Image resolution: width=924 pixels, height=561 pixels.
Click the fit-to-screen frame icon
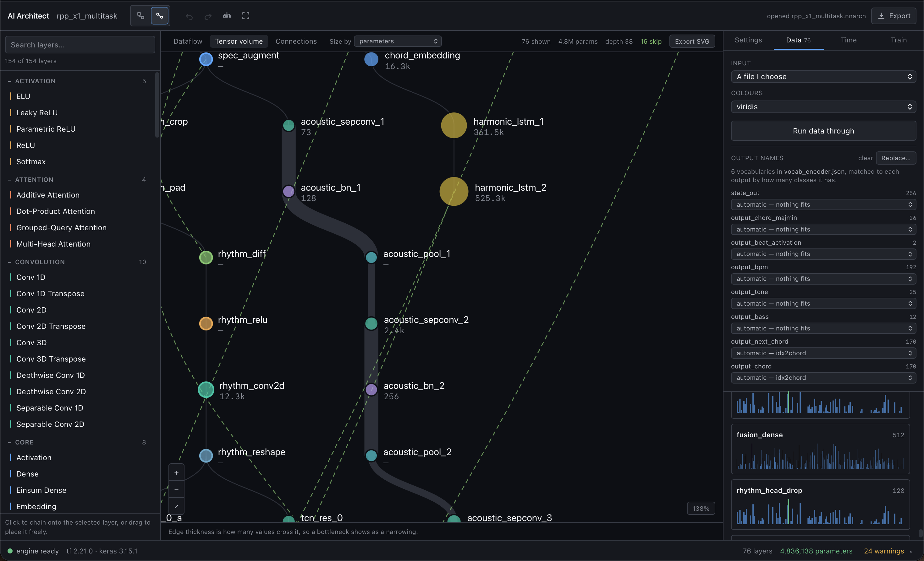pyautogui.click(x=246, y=16)
